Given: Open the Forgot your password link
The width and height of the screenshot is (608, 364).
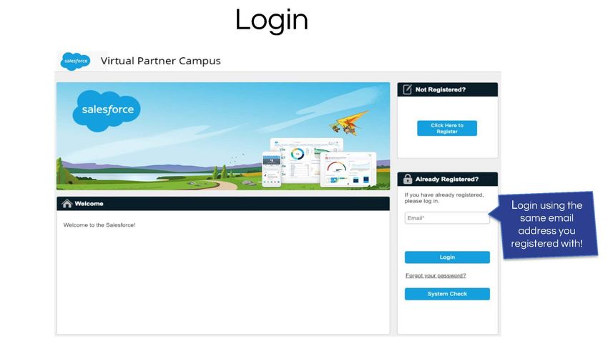Looking at the screenshot, I should [436, 275].
